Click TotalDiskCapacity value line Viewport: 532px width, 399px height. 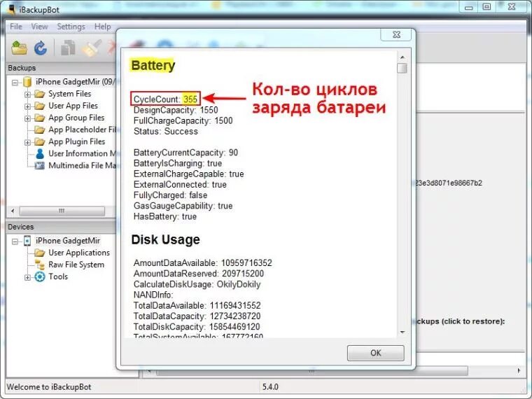[x=197, y=327]
